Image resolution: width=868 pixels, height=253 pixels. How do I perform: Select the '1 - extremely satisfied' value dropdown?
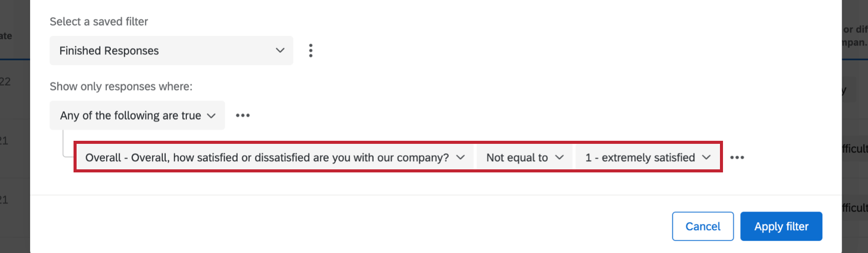coord(647,158)
